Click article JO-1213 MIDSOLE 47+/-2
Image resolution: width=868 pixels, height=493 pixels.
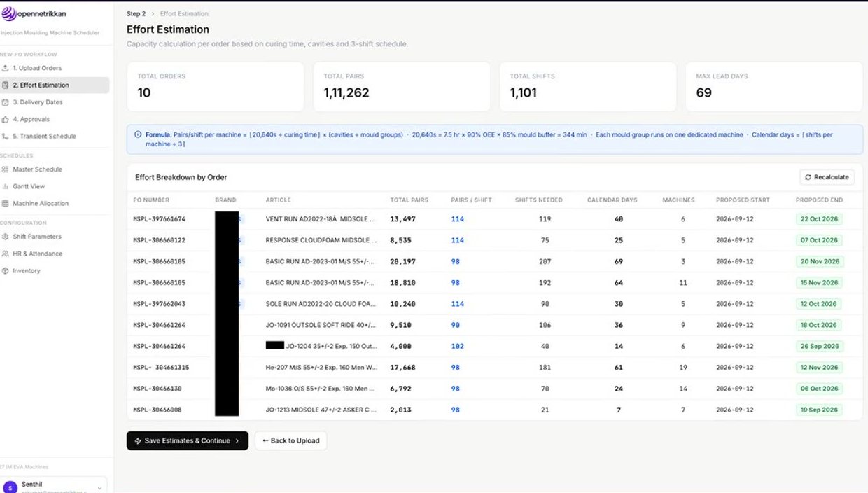coord(322,410)
